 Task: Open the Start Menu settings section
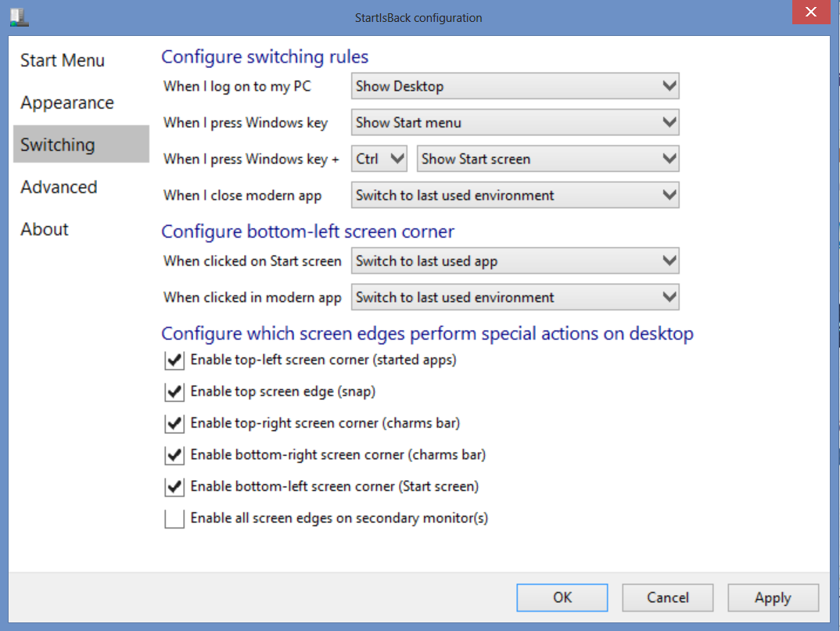[63, 61]
